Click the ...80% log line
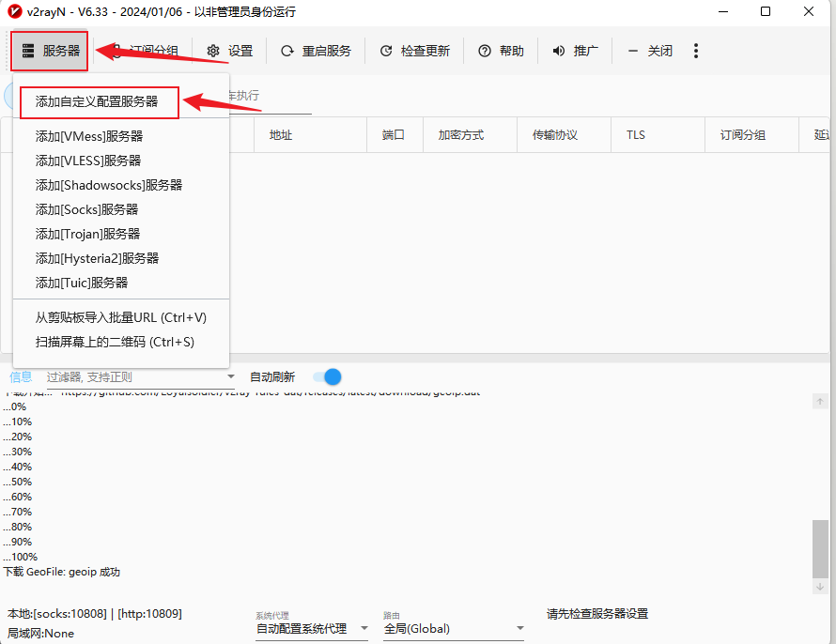 click(18, 527)
